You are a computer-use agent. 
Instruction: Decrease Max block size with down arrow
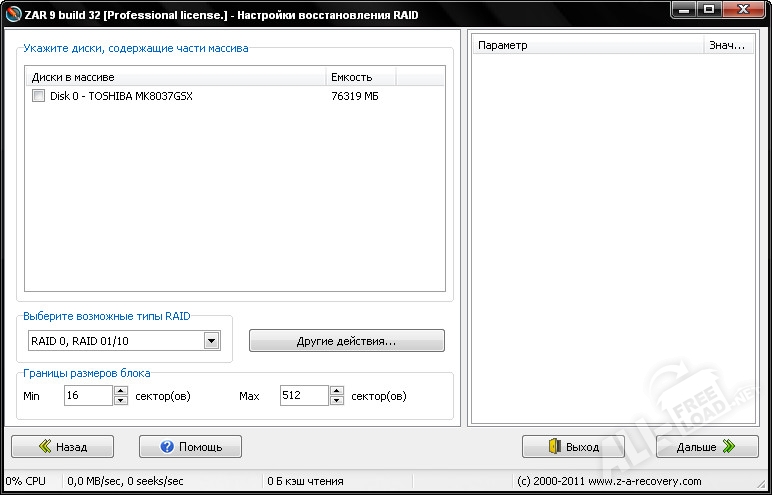pos(337,401)
